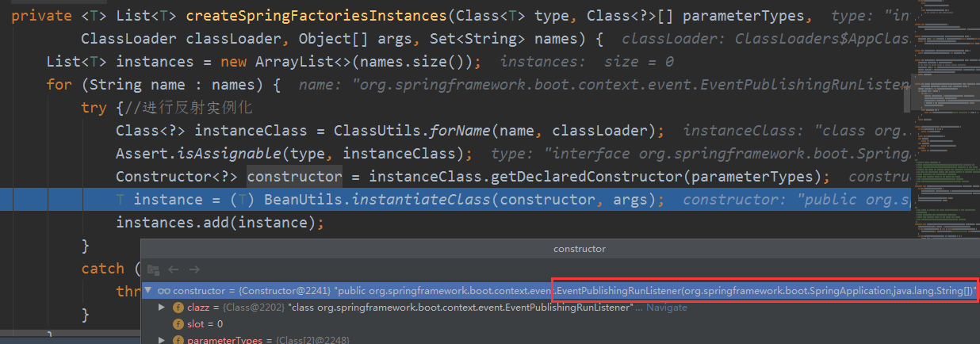Open the Navigate link for clazz
This screenshot has width=980, height=344.
(x=667, y=307)
